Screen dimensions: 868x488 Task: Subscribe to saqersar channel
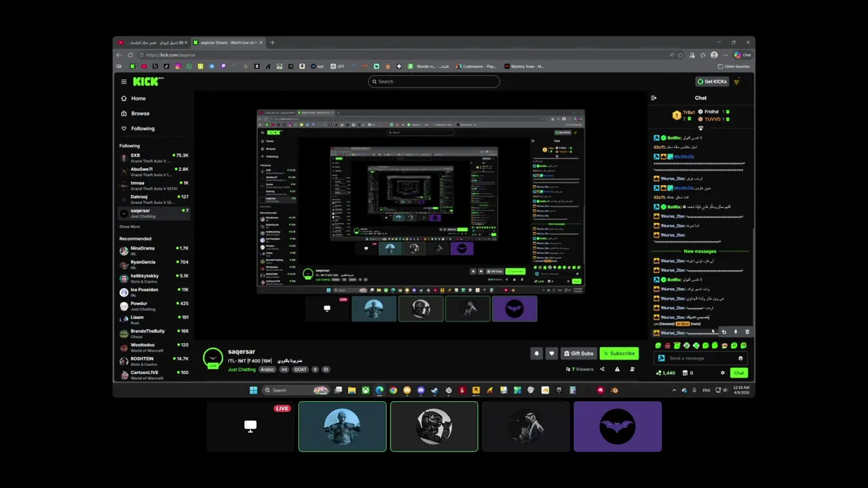(x=619, y=353)
